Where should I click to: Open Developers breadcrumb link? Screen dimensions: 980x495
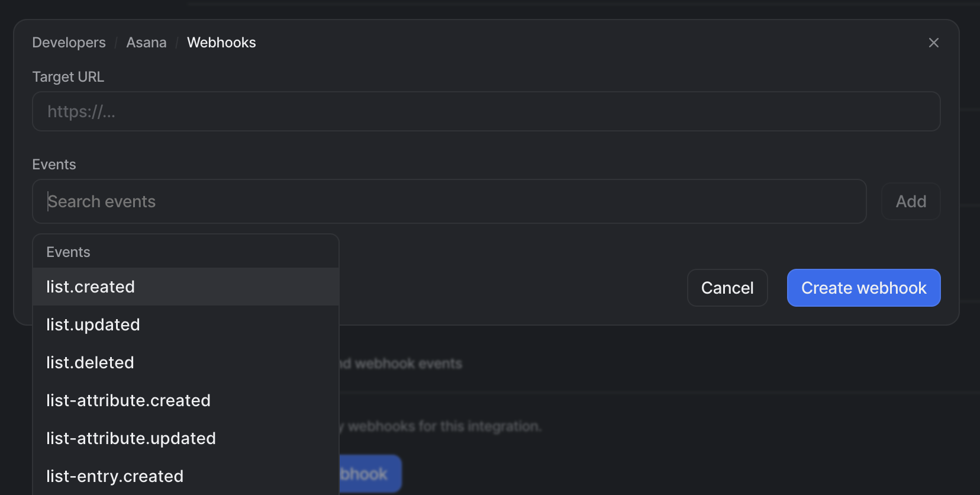pos(69,43)
